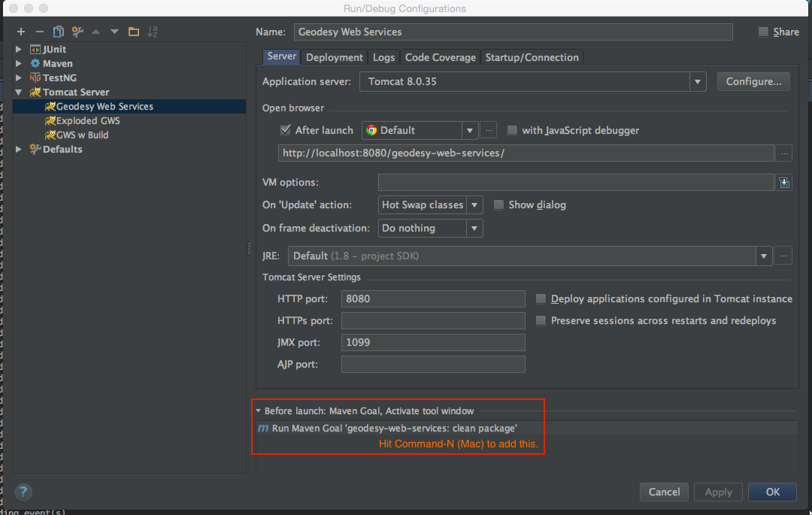The image size is (812, 515).
Task: Expand the Defaults tree node
Action: click(19, 149)
